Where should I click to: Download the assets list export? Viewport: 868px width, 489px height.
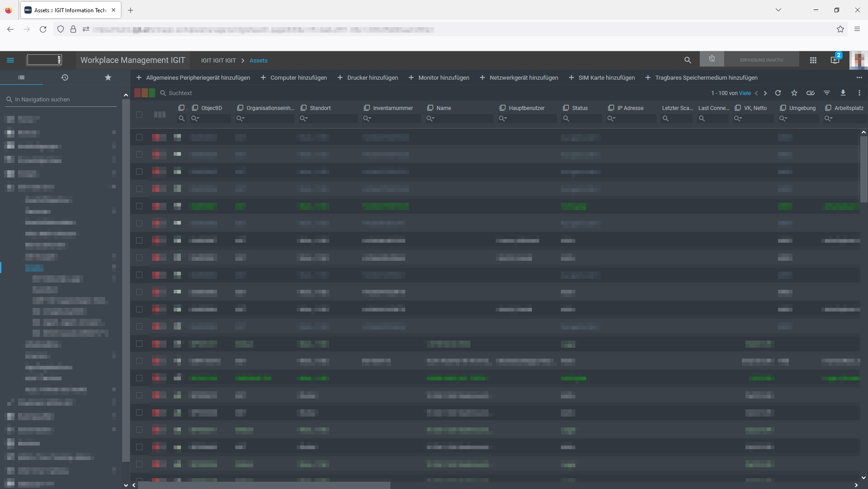843,93
